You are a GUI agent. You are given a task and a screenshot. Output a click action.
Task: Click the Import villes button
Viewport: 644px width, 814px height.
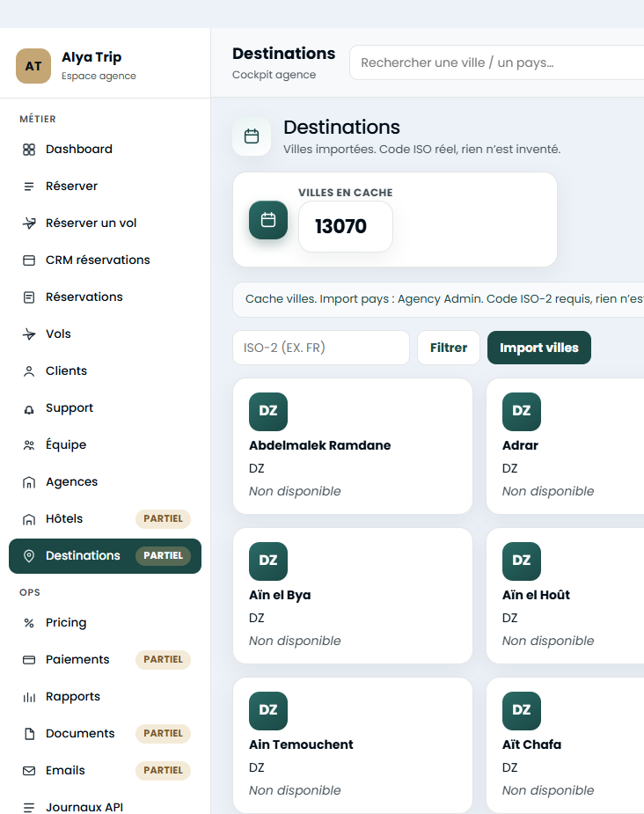tap(538, 348)
